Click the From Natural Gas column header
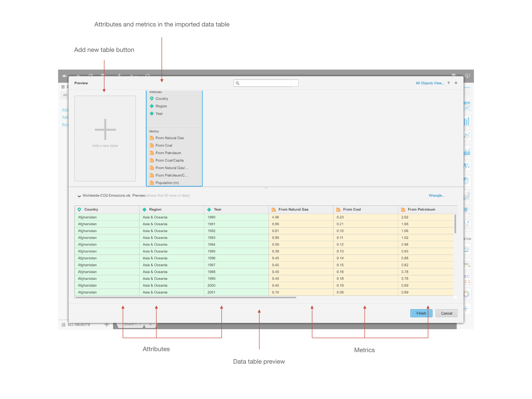The height and width of the screenshot is (399, 532). 301,209
